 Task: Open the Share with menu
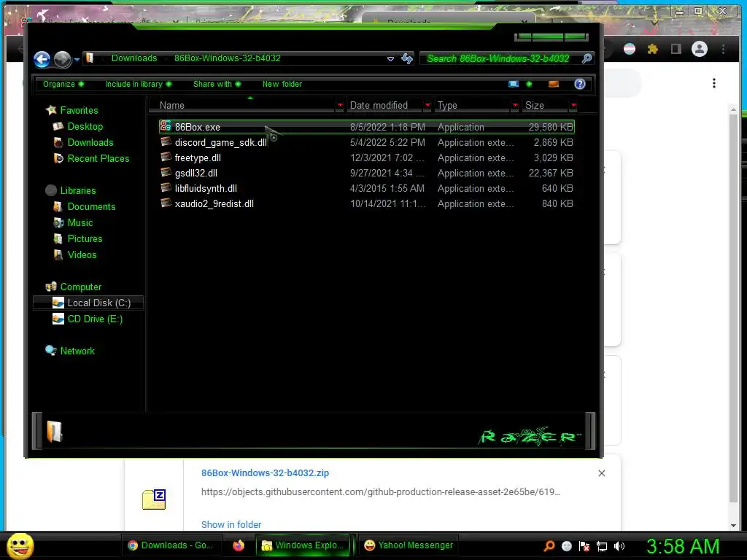coord(217,85)
